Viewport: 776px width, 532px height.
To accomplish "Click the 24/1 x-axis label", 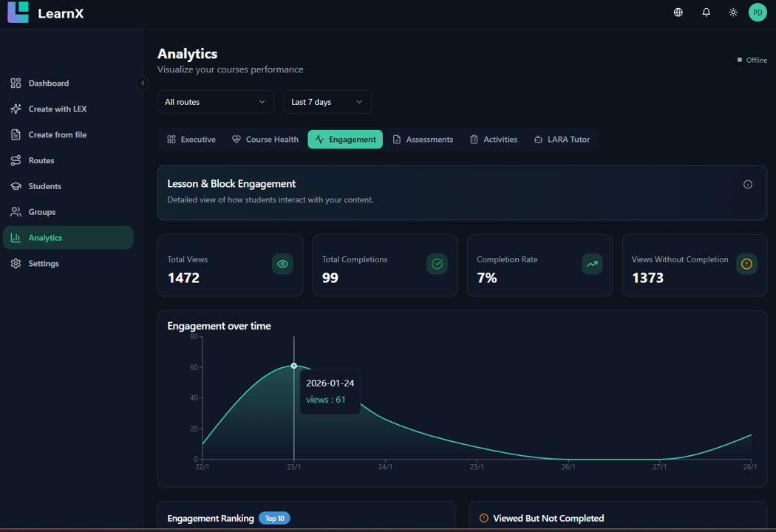I will click(x=385, y=467).
